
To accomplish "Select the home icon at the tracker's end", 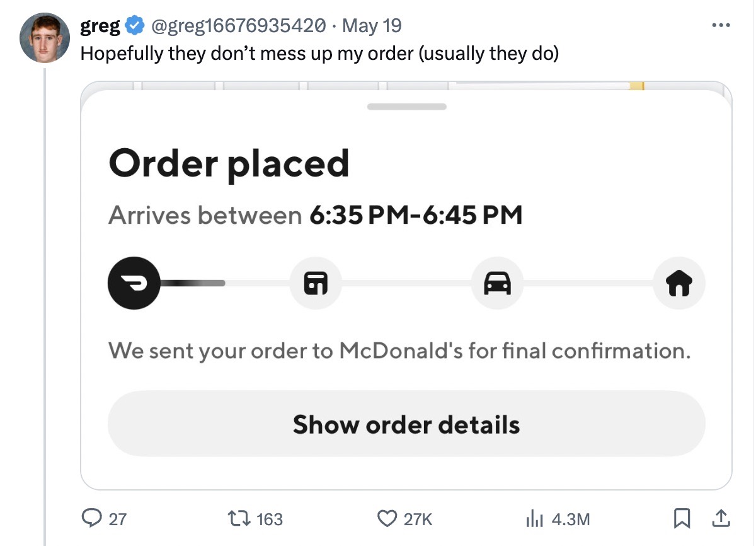I will (679, 283).
